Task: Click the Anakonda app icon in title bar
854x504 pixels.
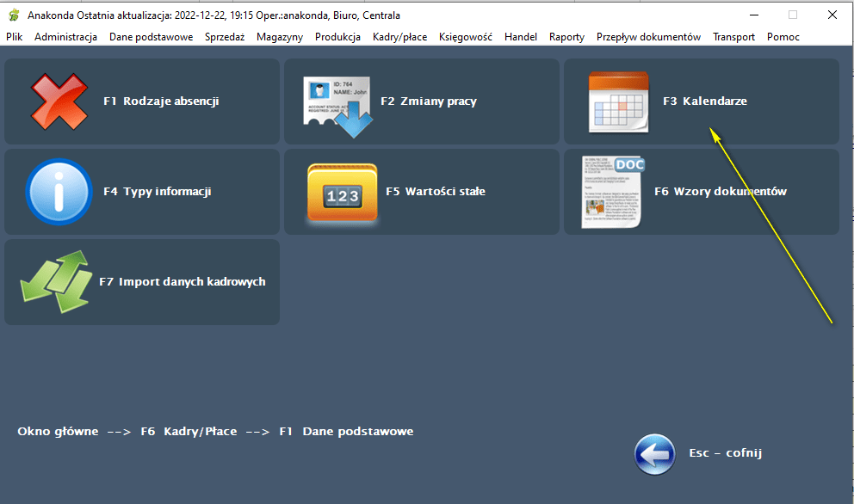Action: point(14,15)
